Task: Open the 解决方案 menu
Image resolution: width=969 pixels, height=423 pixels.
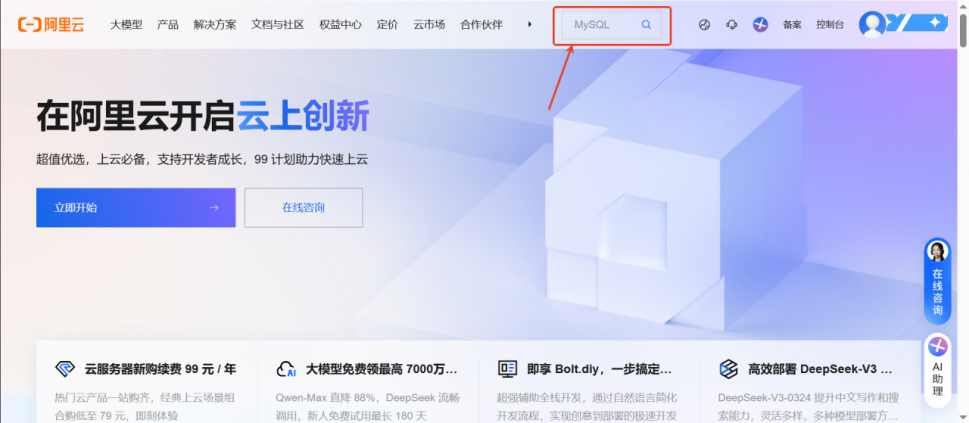Action: tap(214, 25)
